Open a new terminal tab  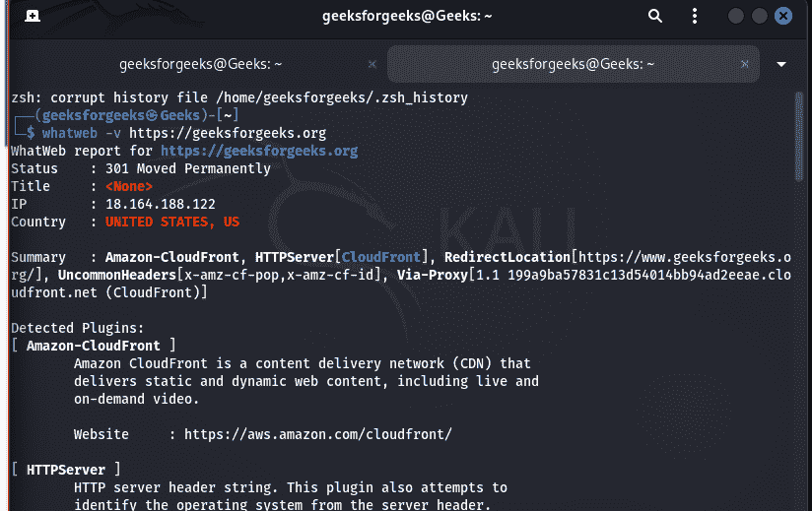pos(33,16)
